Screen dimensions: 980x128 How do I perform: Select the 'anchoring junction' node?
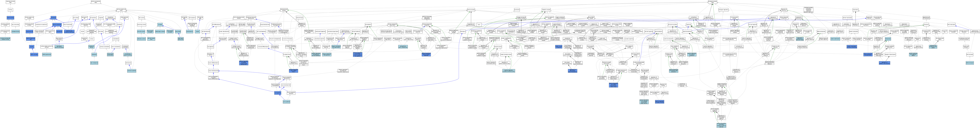tap(142, 25)
